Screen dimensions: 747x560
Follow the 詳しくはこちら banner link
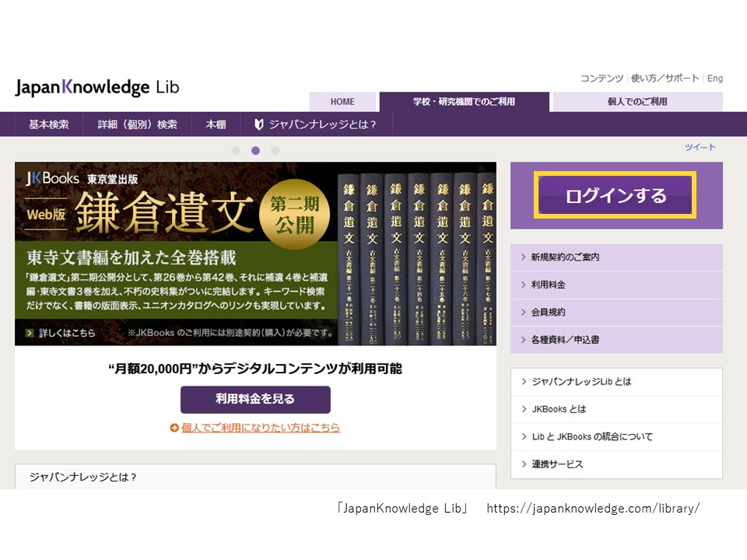[67, 333]
